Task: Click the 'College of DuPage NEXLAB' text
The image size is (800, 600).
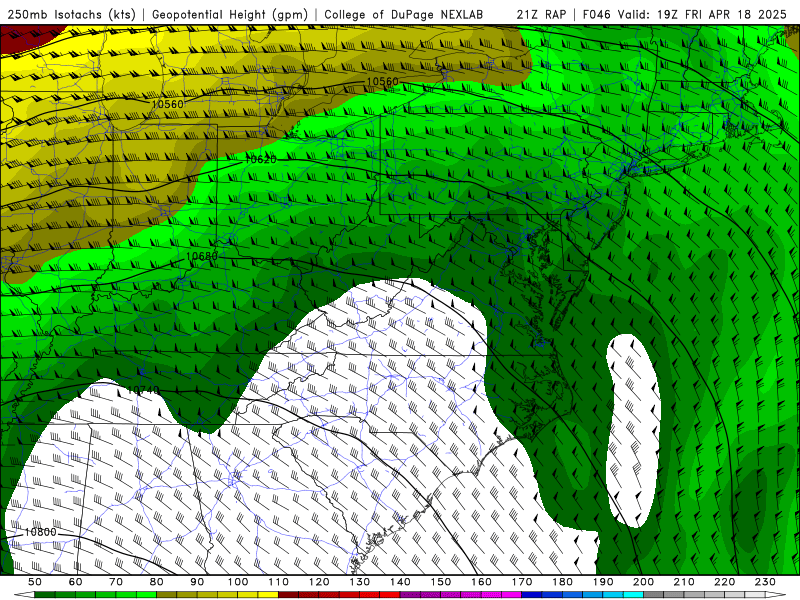Action: click(404, 15)
